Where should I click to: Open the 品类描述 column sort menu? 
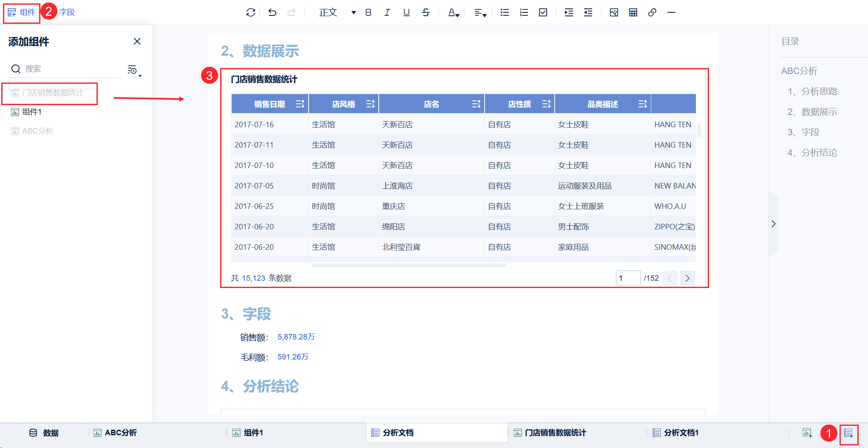pyautogui.click(x=642, y=104)
